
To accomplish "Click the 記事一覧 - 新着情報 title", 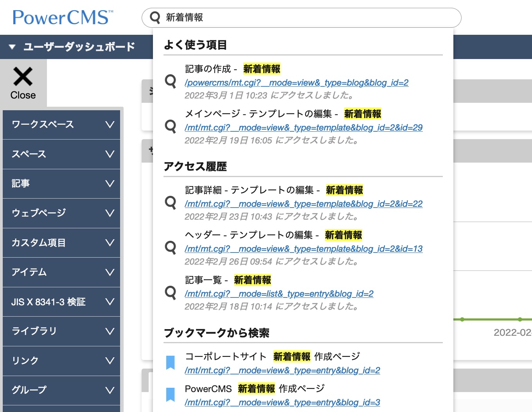I will (228, 280).
